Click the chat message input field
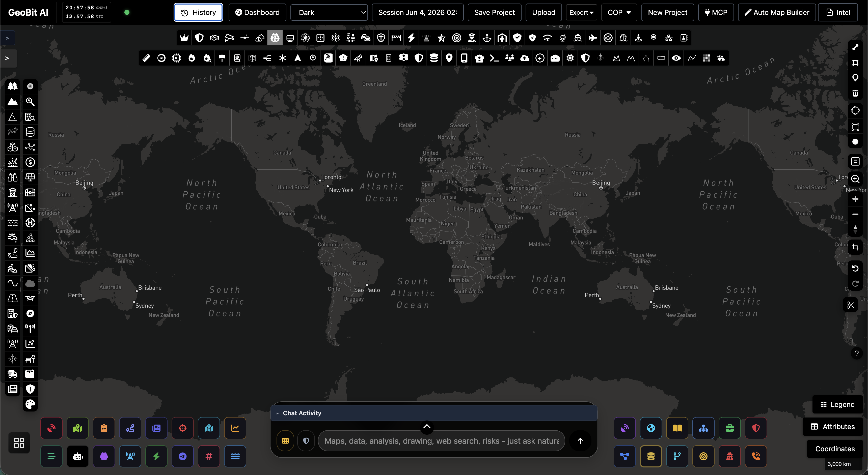 tap(441, 441)
